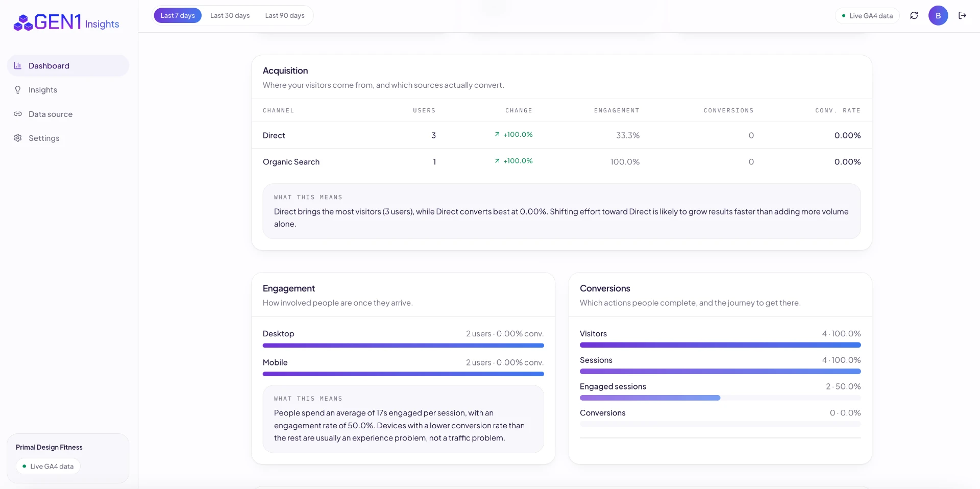Image resolution: width=980 pixels, height=489 pixels.
Task: Click the 33.3% engagement value
Action: 628,135
